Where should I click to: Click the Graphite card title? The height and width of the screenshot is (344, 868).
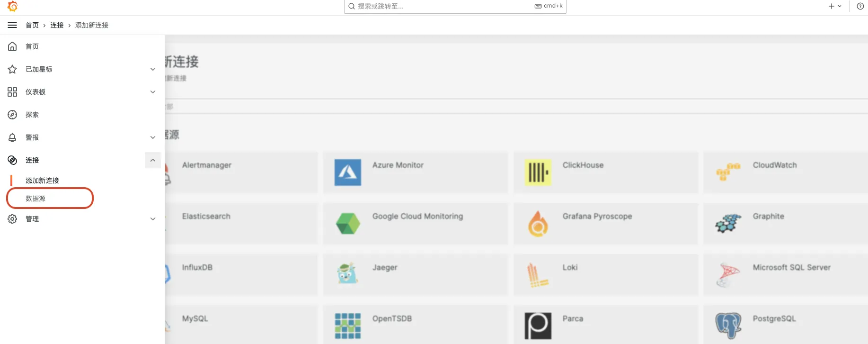[x=769, y=216]
